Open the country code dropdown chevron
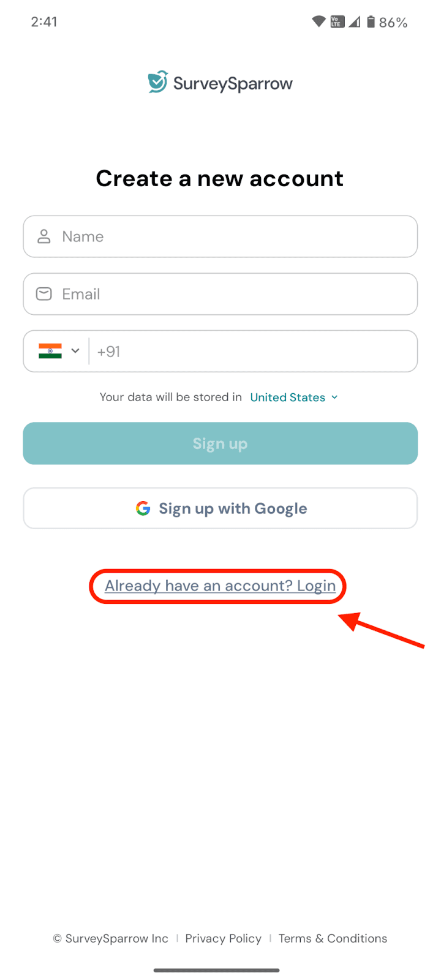The image size is (441, 980). [75, 351]
